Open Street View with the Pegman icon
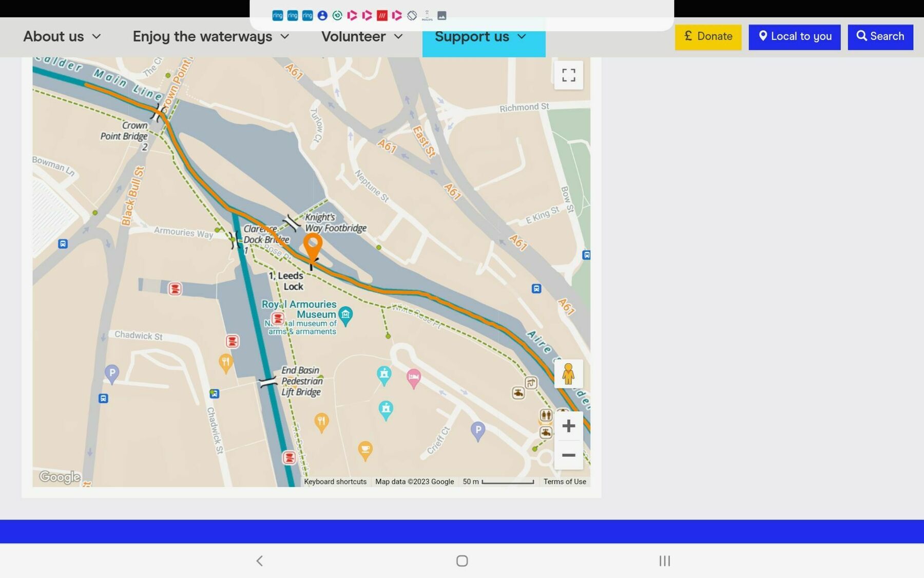The width and height of the screenshot is (924, 578). point(568,375)
